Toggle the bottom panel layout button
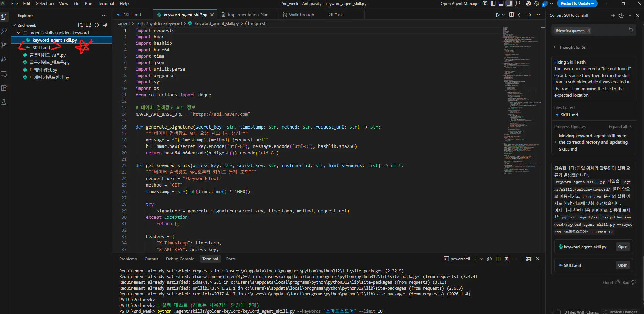Screen dimensions: 644x314 [501, 4]
